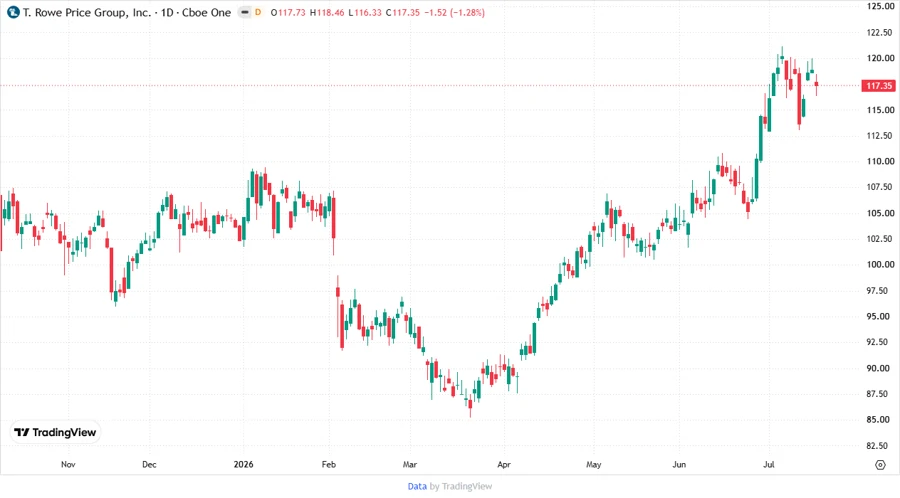Click the Nov time axis label
This screenshot has height=498, width=900.
click(x=68, y=464)
